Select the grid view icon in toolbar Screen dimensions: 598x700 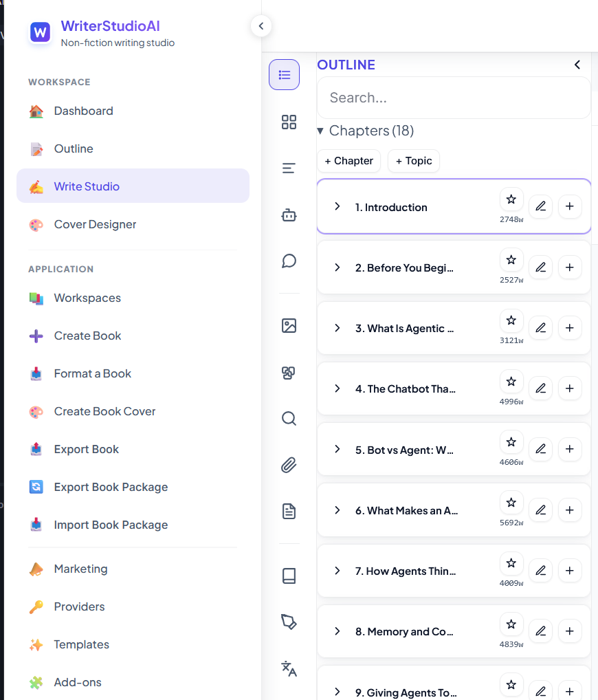coord(289,122)
